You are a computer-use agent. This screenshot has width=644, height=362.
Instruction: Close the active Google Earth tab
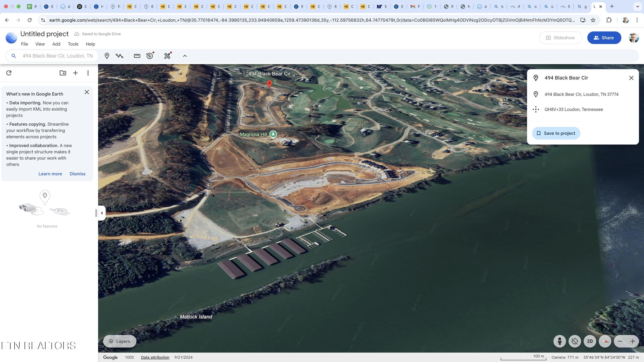[x=600, y=6]
